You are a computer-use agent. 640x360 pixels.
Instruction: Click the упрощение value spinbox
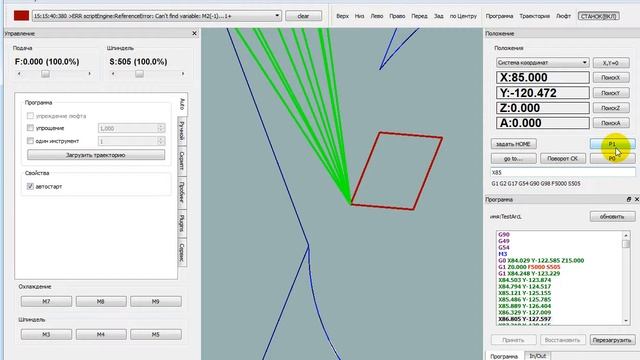click(131, 128)
